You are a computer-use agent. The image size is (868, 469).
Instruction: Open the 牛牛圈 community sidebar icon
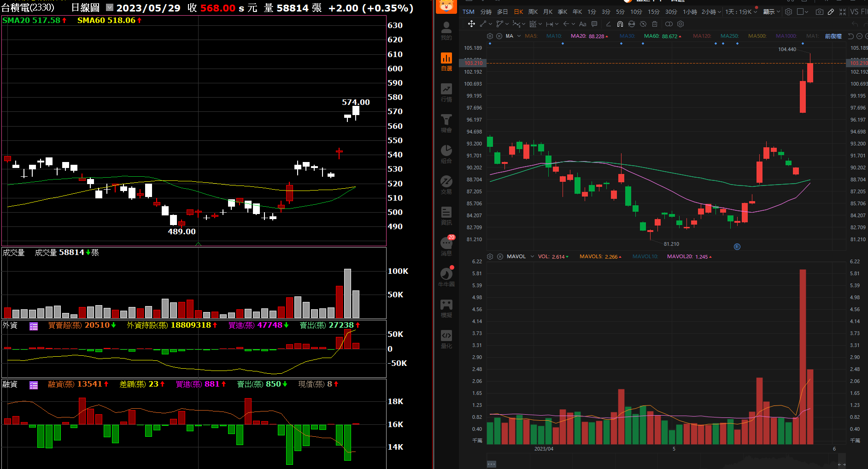[446, 277]
